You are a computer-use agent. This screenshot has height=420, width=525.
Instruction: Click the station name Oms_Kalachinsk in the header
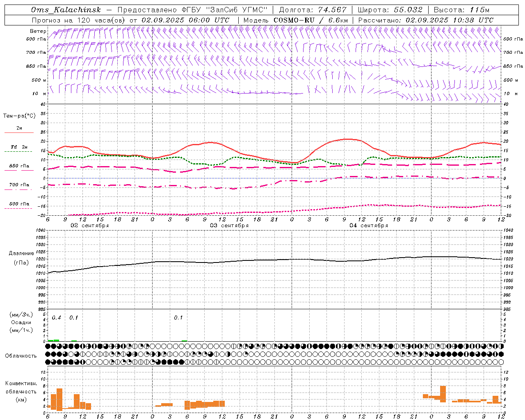[x=66, y=10]
